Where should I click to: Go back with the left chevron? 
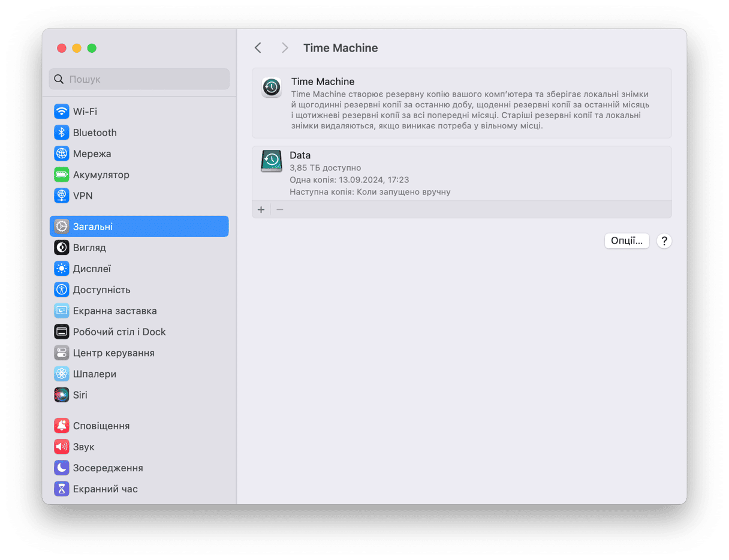point(258,48)
